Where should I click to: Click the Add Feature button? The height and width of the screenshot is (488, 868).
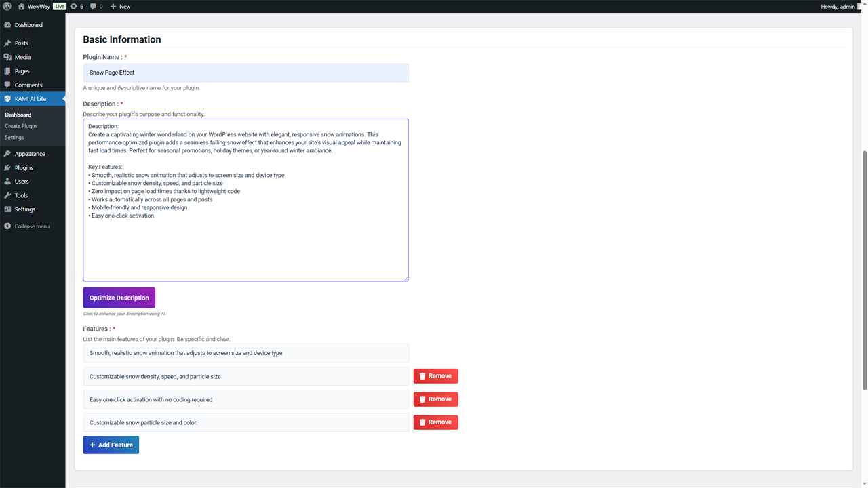(111, 445)
